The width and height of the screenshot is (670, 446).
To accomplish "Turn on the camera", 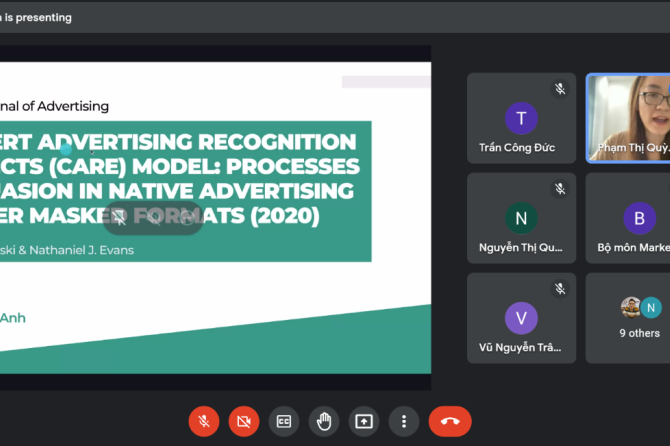I will click(243, 421).
